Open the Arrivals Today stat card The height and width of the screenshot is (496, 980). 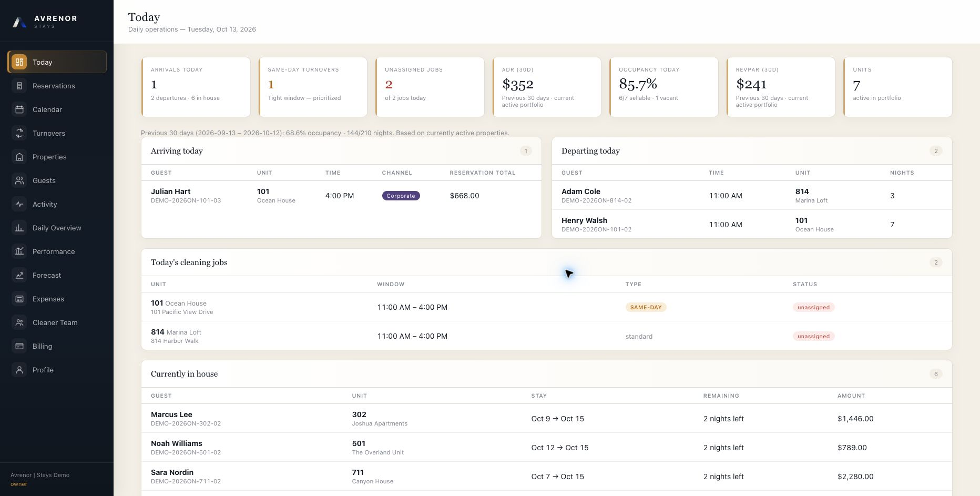[196, 87]
